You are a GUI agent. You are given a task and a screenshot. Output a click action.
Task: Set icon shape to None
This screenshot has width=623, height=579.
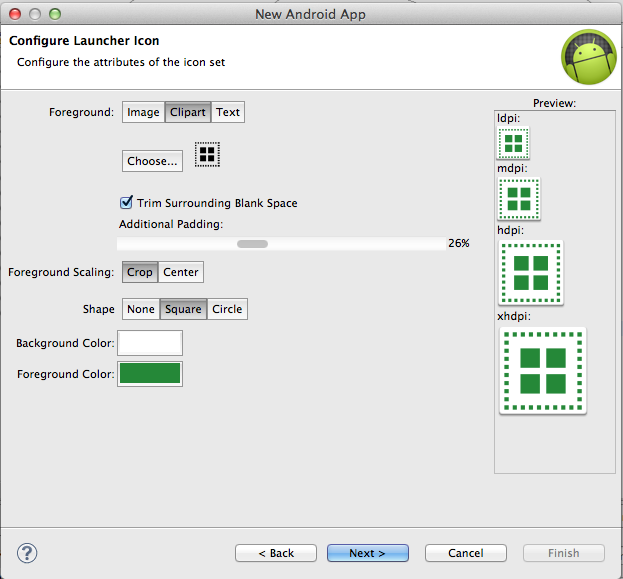141,309
